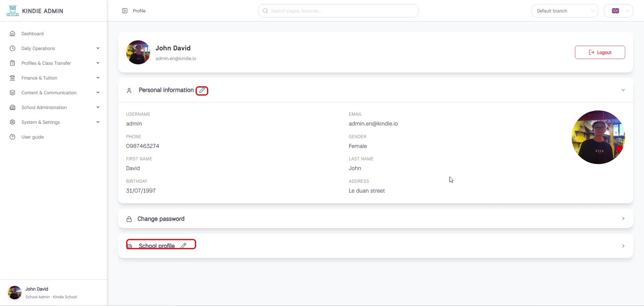644x306 pixels.
Task: Click the address value Le duan street
Action: tap(367, 191)
